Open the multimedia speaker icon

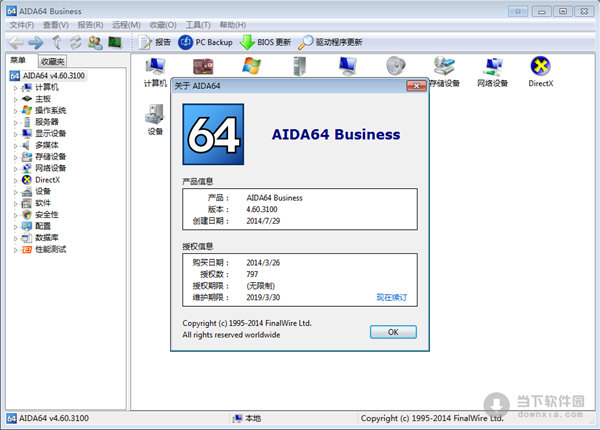pos(395,66)
